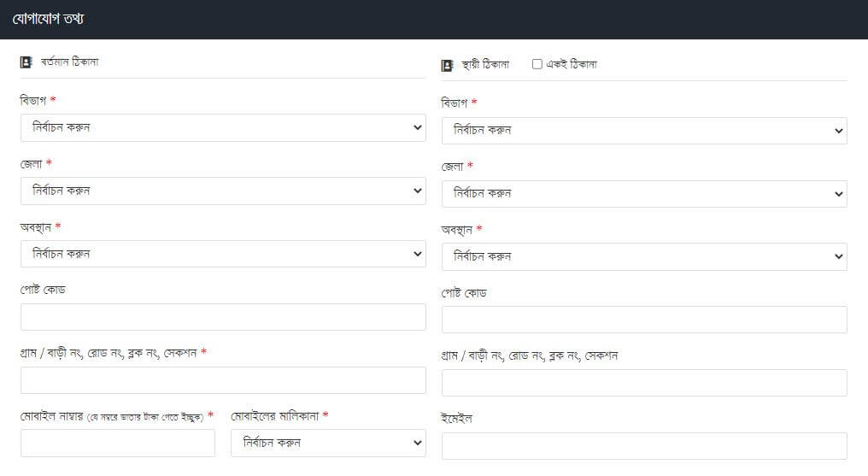Image resolution: width=868 pixels, height=476 pixels.
Task: Click the মোবাইল নাম্বার input field
Action: pyautogui.click(x=118, y=444)
